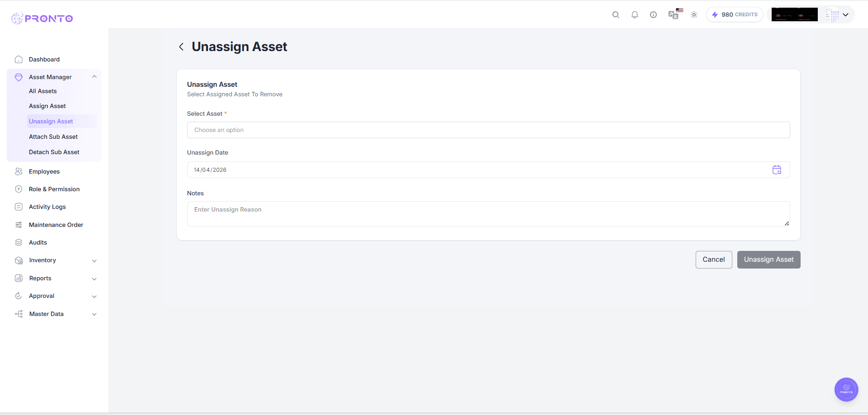
Task: Click the Employees sidebar icon
Action: point(18,171)
